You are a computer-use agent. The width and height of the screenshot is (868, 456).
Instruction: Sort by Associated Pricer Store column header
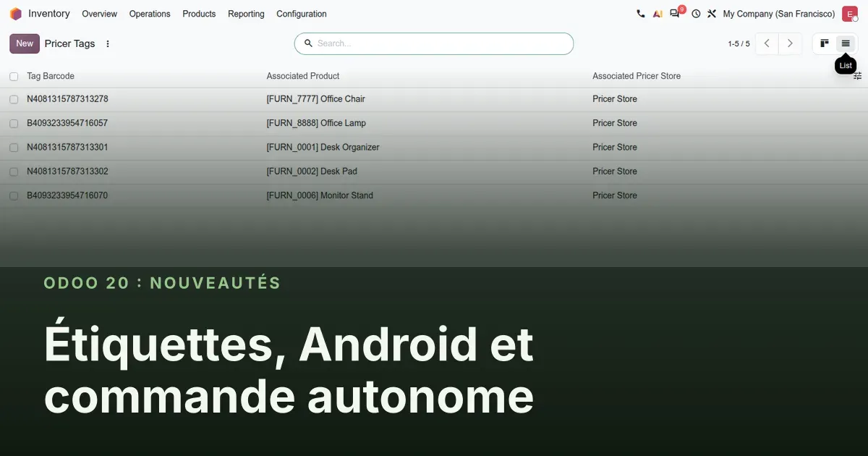click(637, 76)
